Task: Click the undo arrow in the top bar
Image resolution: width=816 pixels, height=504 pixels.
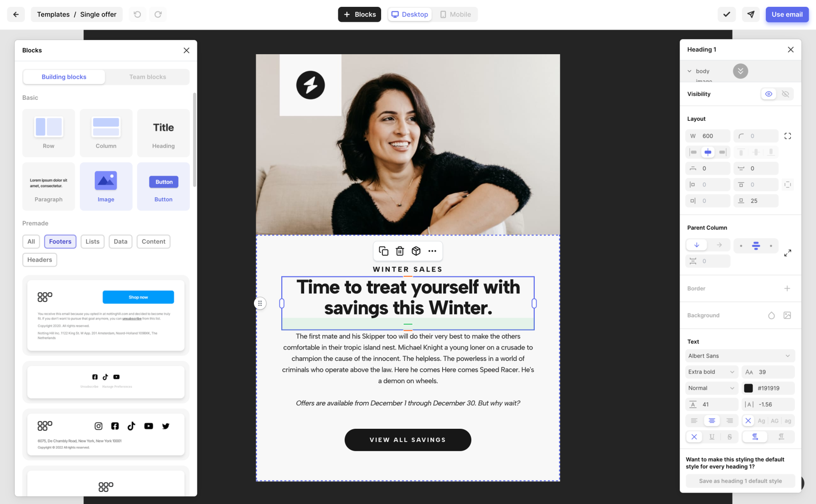Action: (x=137, y=15)
